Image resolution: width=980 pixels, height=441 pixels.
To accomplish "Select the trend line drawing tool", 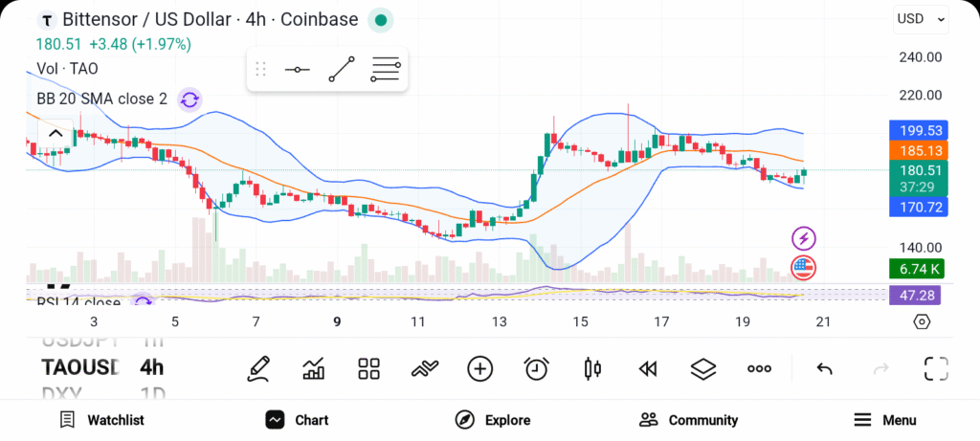I will click(342, 70).
